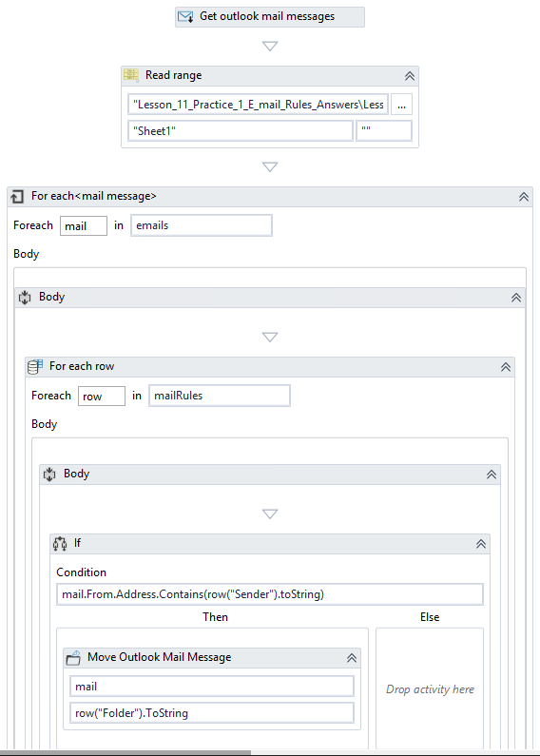Edit the row("Folder").ToString folder field
Screen dimensions: 540x756
coord(212,713)
